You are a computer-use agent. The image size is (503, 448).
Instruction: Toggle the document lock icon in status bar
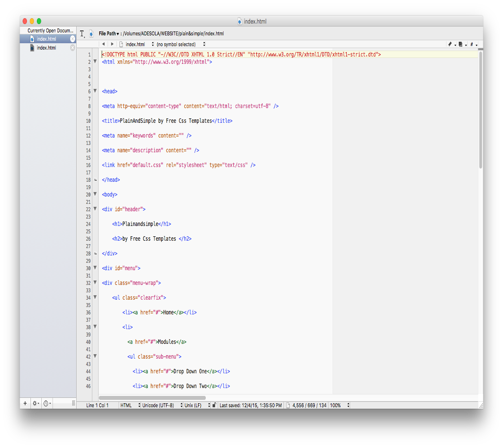click(214, 405)
